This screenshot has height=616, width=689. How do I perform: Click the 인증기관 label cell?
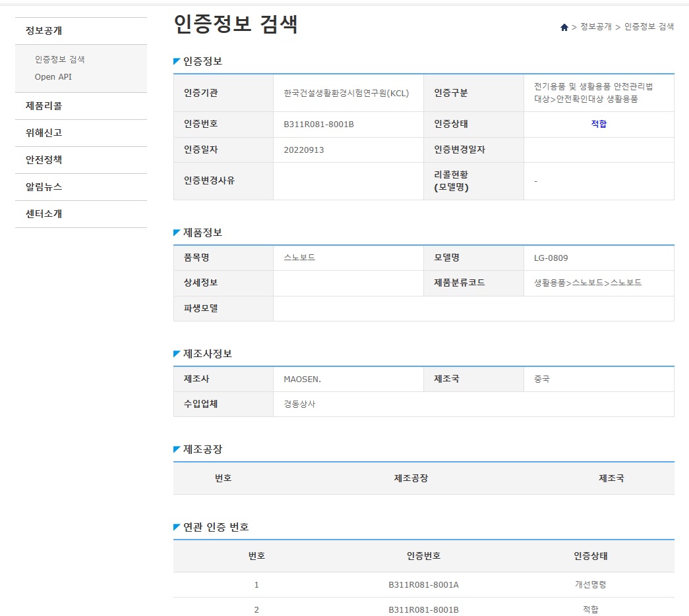click(224, 93)
